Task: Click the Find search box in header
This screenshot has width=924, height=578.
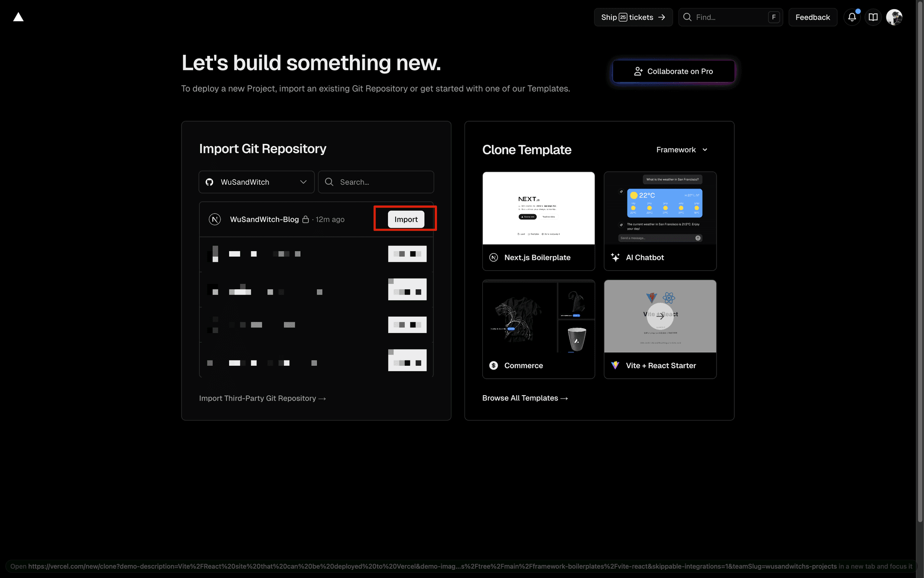Action: click(730, 17)
